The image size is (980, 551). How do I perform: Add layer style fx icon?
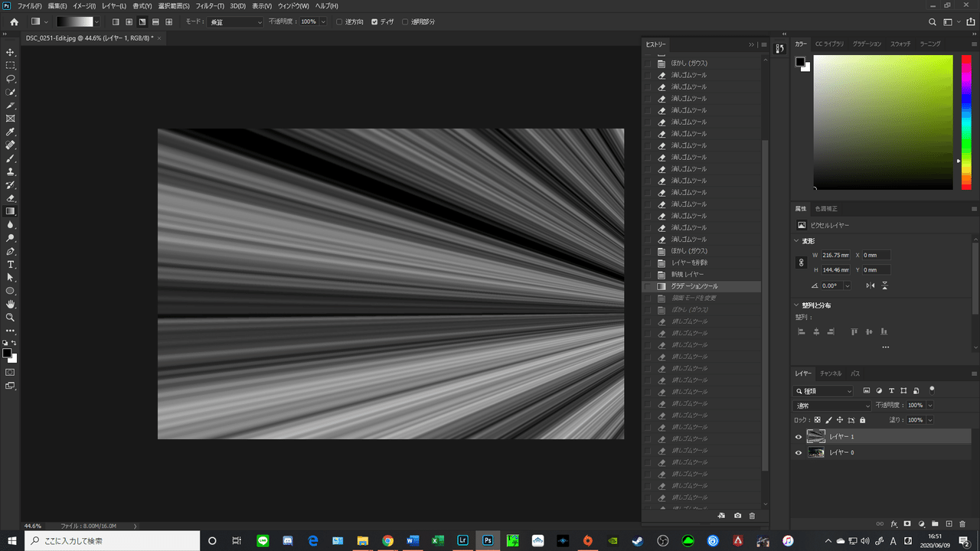[x=893, y=524]
